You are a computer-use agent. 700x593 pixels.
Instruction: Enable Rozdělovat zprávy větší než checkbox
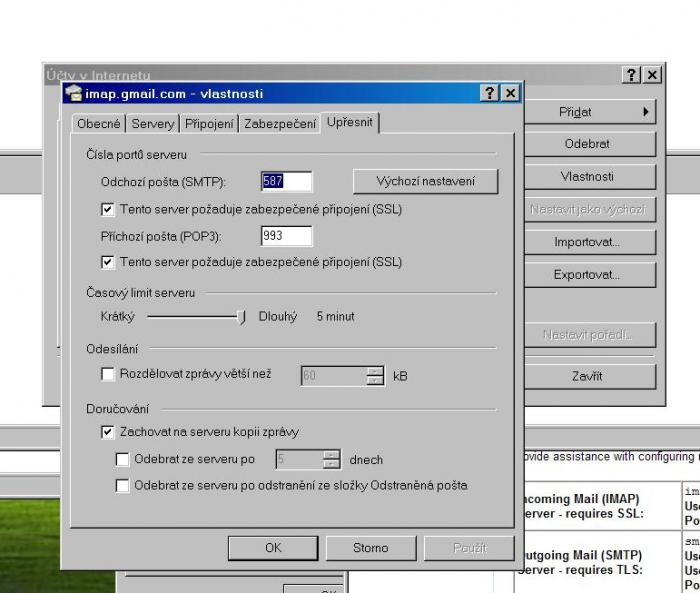(x=108, y=374)
